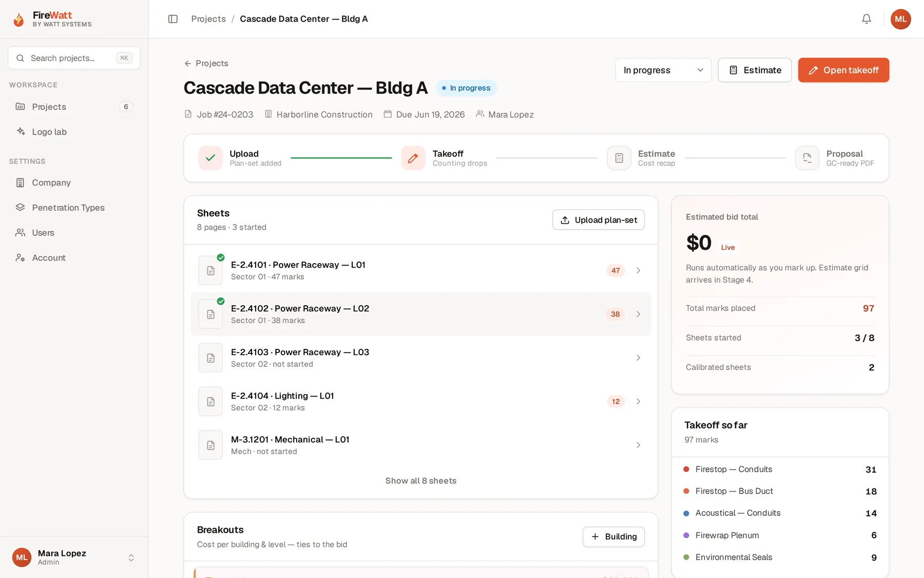Toggle the sidebar panel icon
The image size is (924, 578).
tap(173, 19)
